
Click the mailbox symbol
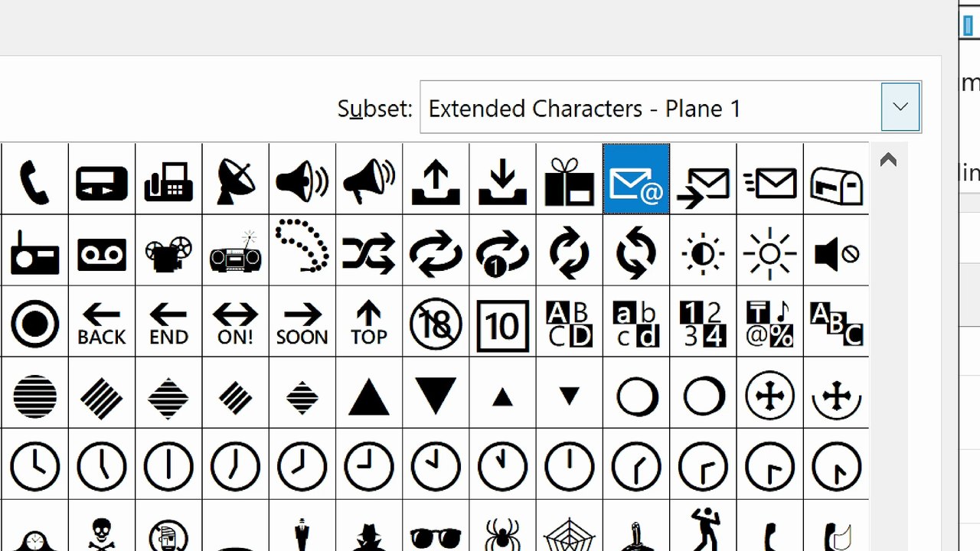point(836,179)
